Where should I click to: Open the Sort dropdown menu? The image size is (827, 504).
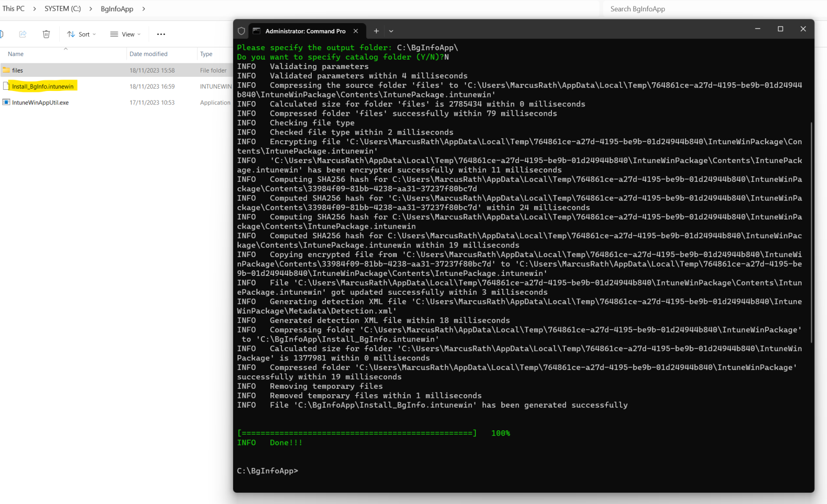(81, 33)
